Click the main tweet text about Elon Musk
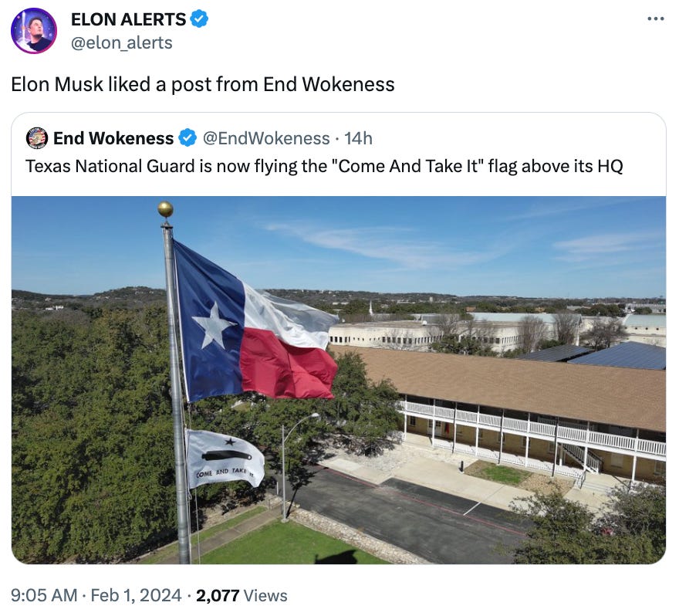The image size is (679, 616). 203,84
